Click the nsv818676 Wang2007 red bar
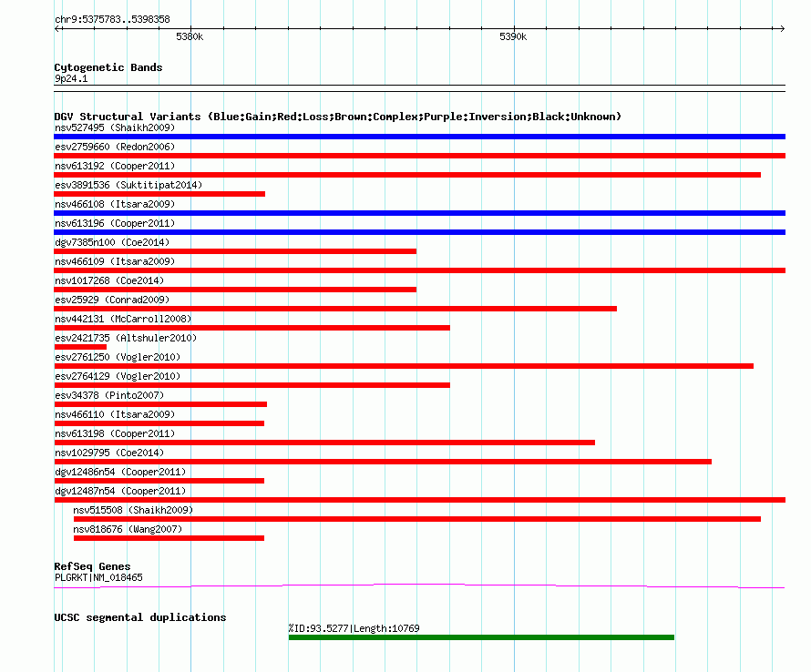 (x=169, y=538)
